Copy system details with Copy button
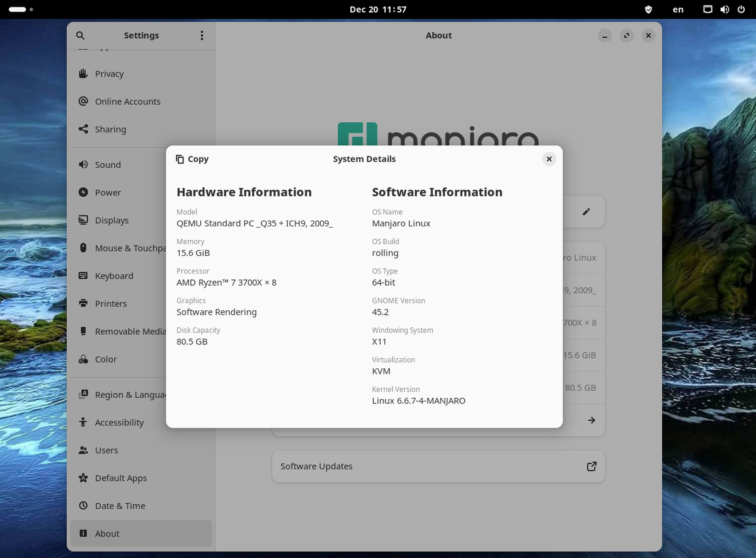The image size is (756, 558). pyautogui.click(x=192, y=159)
